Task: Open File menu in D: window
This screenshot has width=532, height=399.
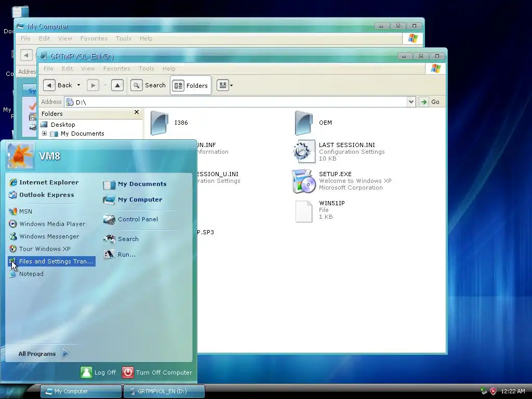Action: point(48,69)
